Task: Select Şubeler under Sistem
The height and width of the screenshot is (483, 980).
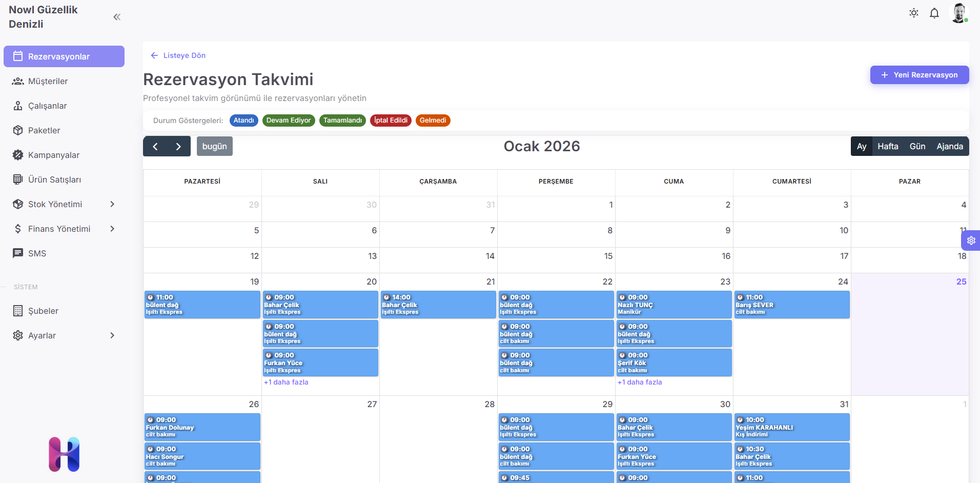Action: tap(45, 311)
